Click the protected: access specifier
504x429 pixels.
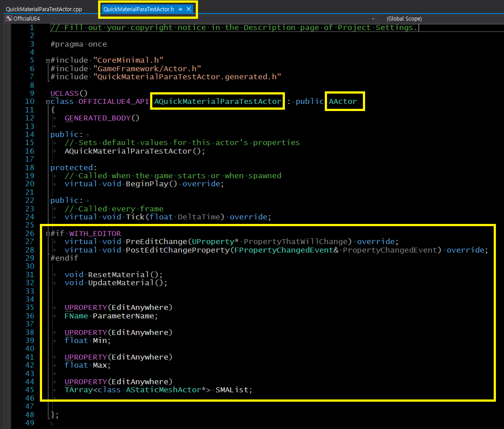tap(73, 167)
